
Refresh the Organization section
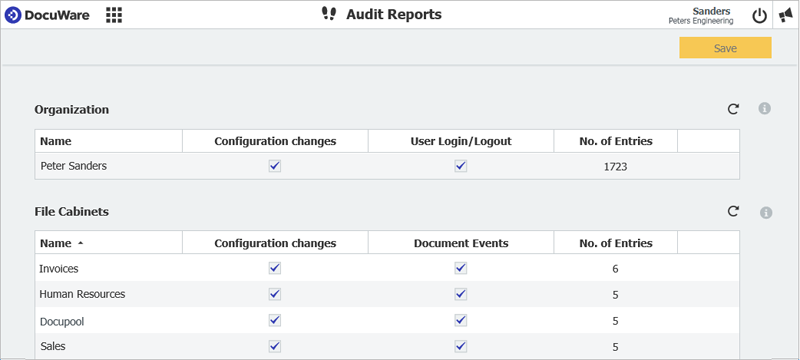733,109
